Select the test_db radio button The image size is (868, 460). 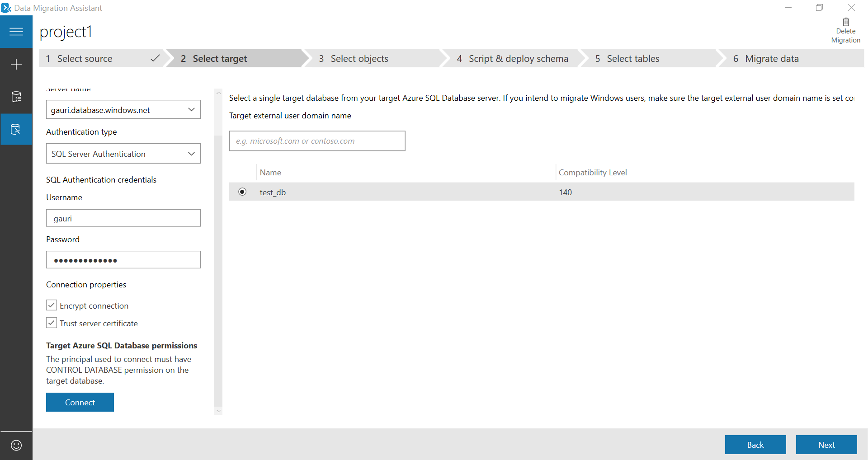coord(242,192)
